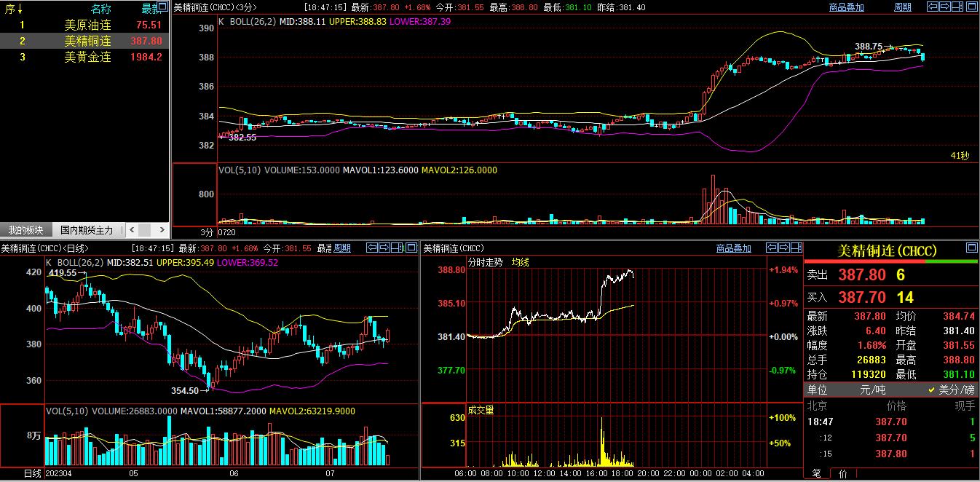Click split-panel layout icon in top chart header
Screen dimensions: 980x482
point(957,7)
